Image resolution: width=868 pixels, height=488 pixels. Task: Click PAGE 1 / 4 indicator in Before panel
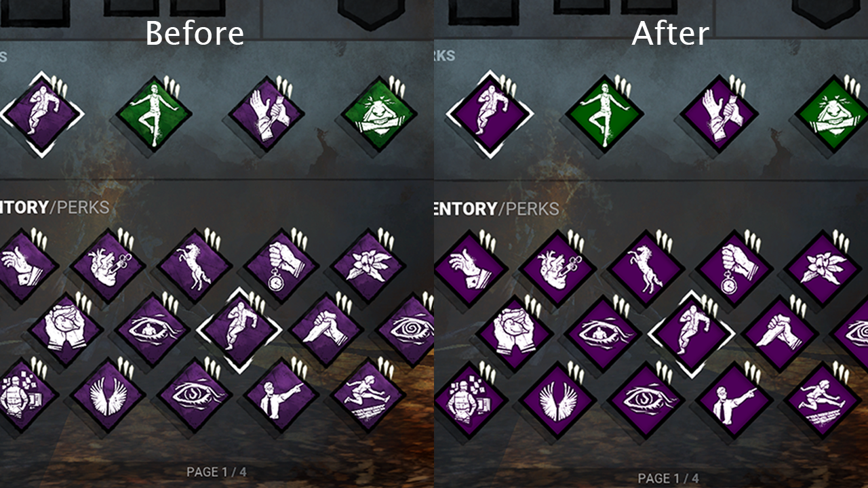216,472
